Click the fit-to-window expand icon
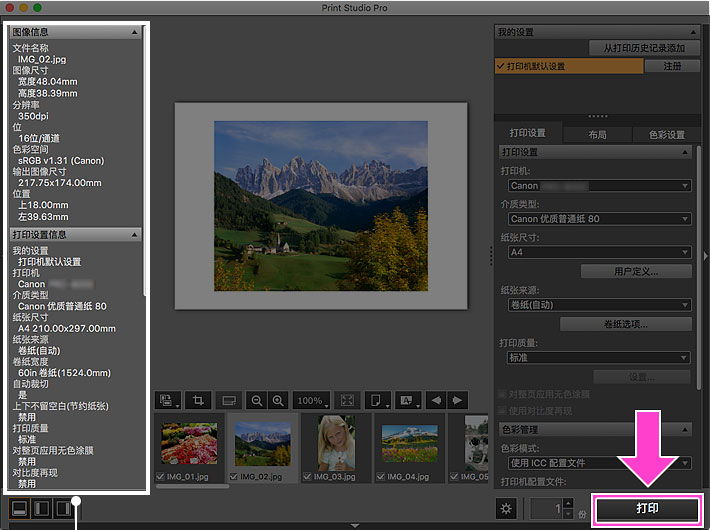The width and height of the screenshot is (710, 530). coord(347,400)
